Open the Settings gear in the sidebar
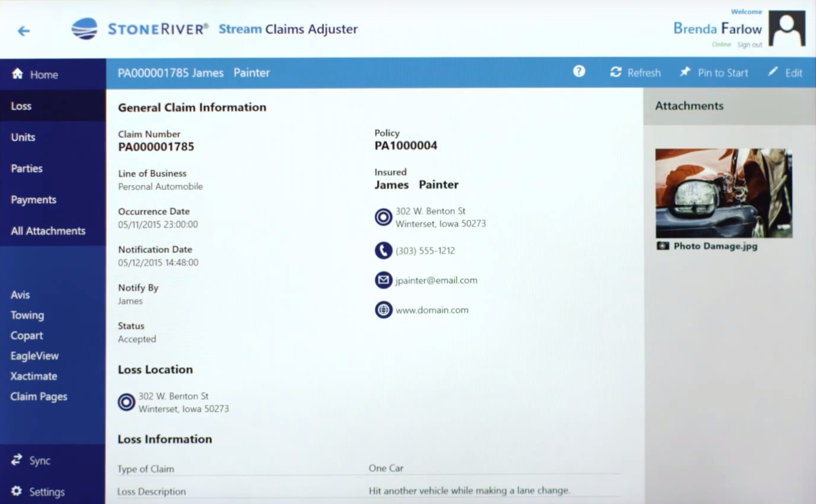The image size is (816, 504). (x=15, y=492)
